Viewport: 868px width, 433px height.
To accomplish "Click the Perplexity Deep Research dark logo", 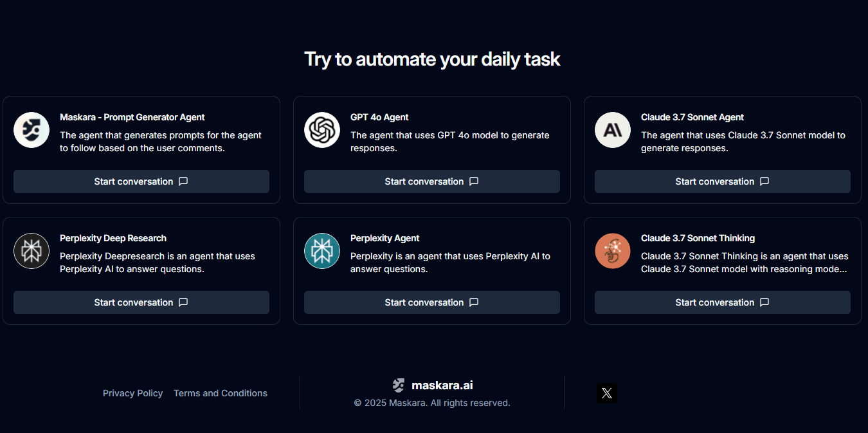I will pos(32,251).
